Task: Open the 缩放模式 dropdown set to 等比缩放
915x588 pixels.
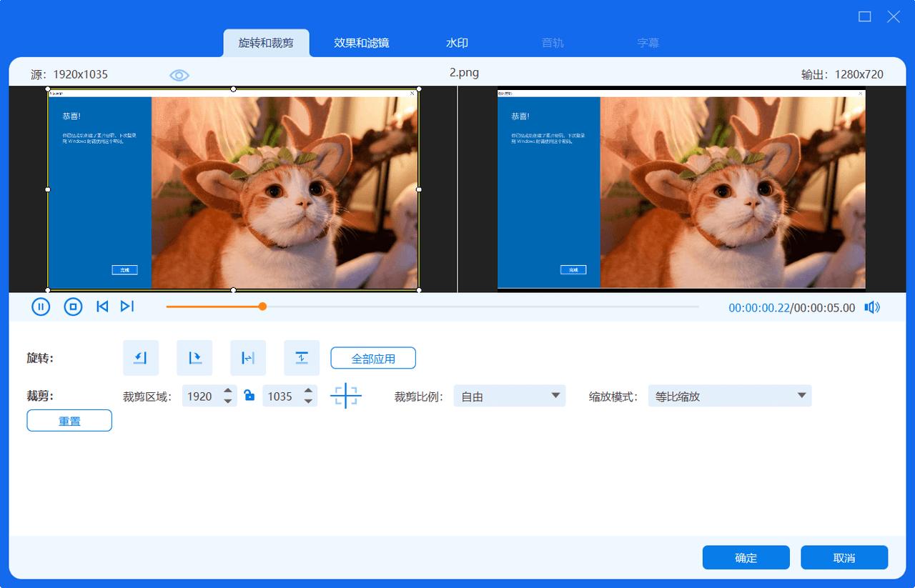Action: click(729, 395)
